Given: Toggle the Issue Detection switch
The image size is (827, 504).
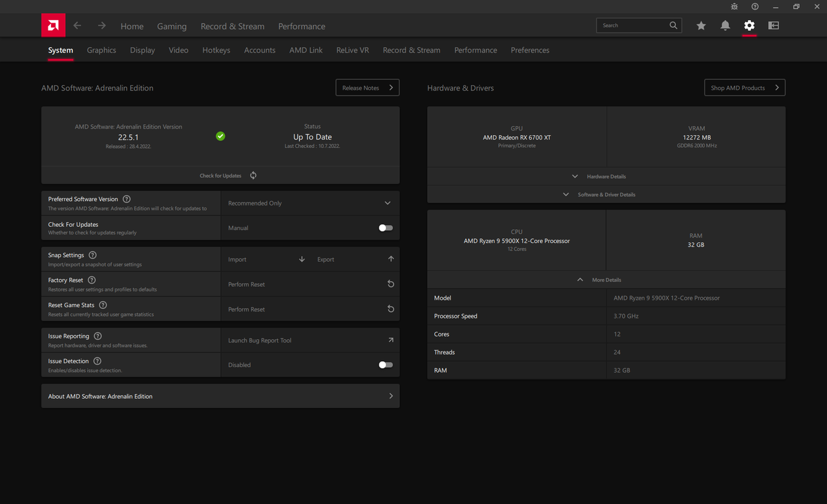Looking at the screenshot, I should pyautogui.click(x=386, y=364).
